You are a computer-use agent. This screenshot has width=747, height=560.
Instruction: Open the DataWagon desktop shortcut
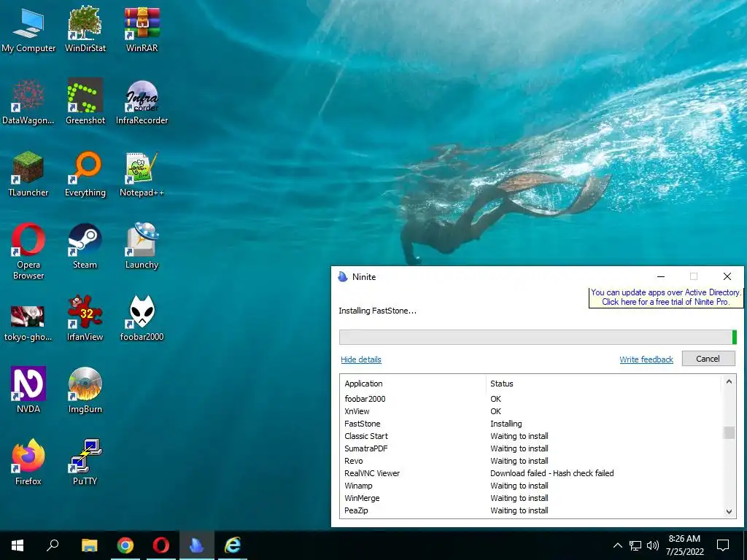[28, 102]
